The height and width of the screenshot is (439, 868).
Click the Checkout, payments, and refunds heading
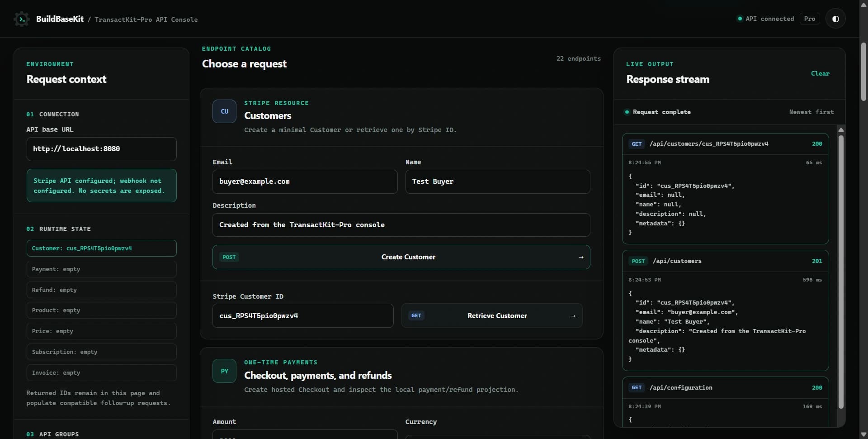pyautogui.click(x=318, y=376)
